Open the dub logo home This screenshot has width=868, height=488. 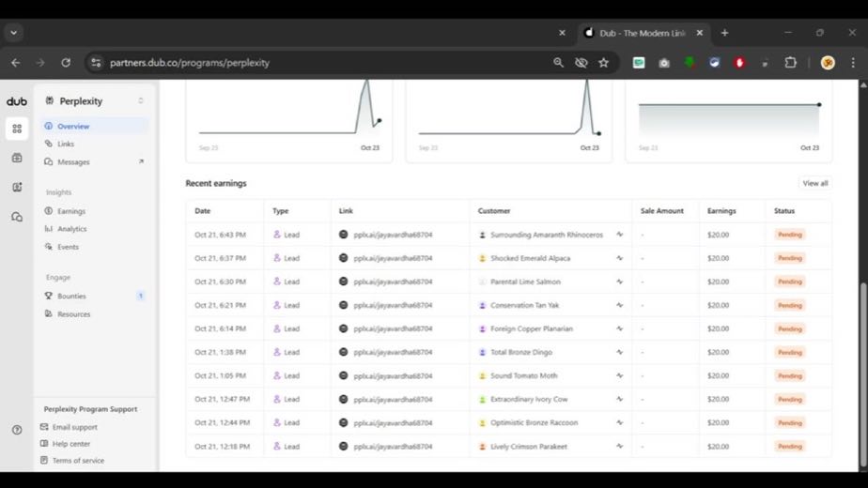[x=17, y=101]
